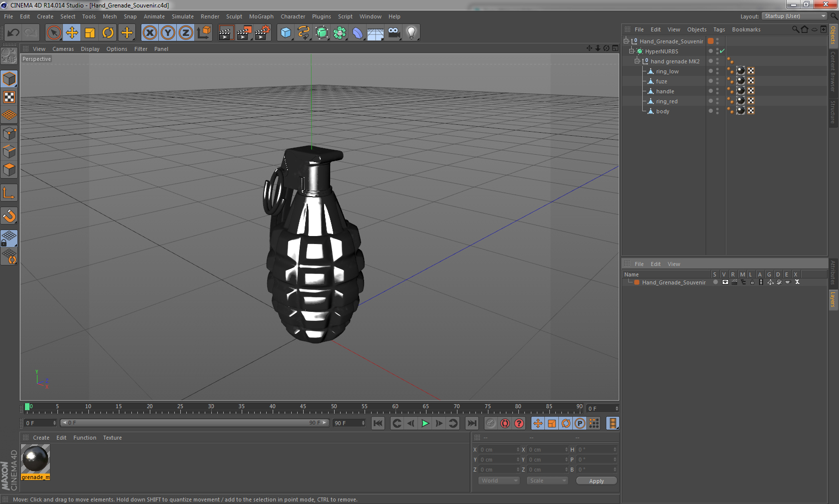Open the File menu
839x504 pixels.
(8, 16)
